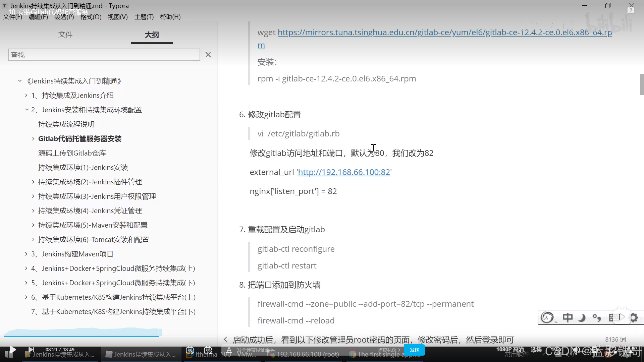Open the link http://192.168.66.100:82
The height and width of the screenshot is (362, 644).
[x=343, y=172]
